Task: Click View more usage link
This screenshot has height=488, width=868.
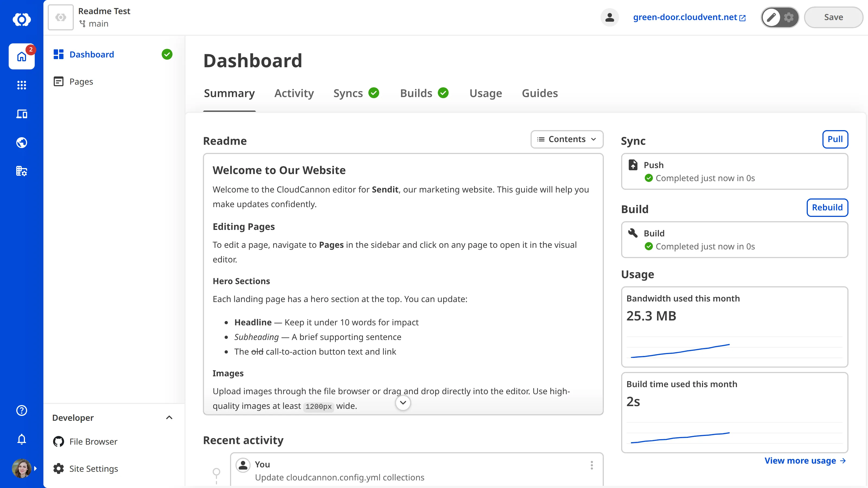Action: pyautogui.click(x=805, y=460)
